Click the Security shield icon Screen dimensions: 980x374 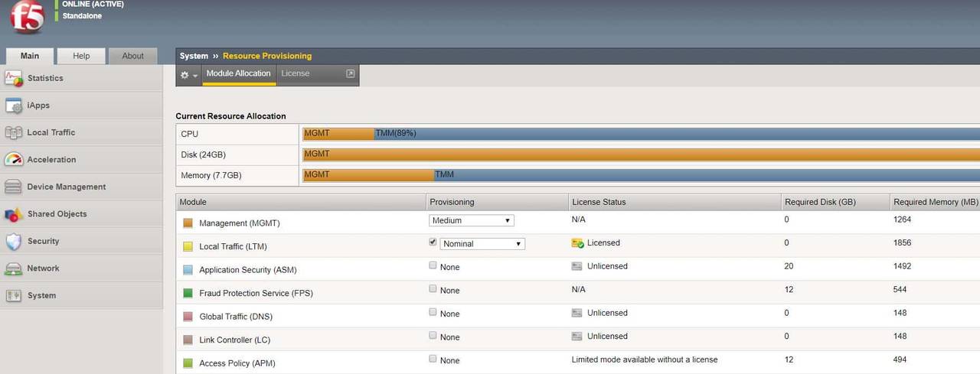(14, 241)
